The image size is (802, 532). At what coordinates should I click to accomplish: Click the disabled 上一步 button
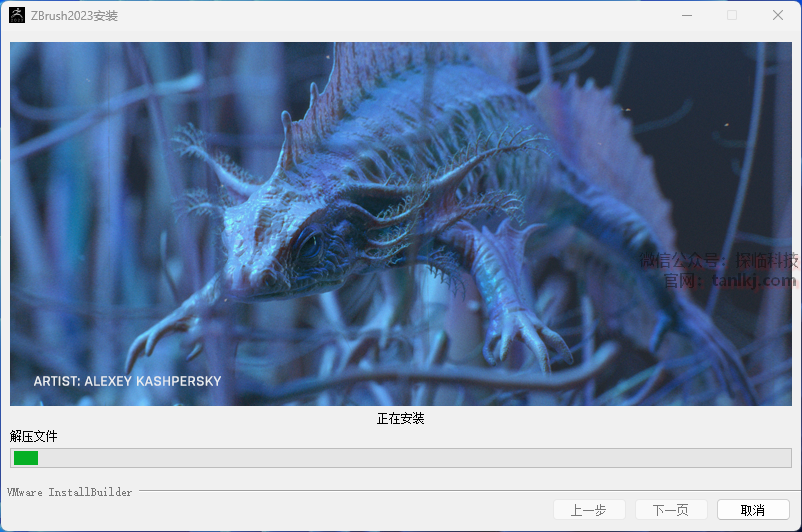click(589, 510)
